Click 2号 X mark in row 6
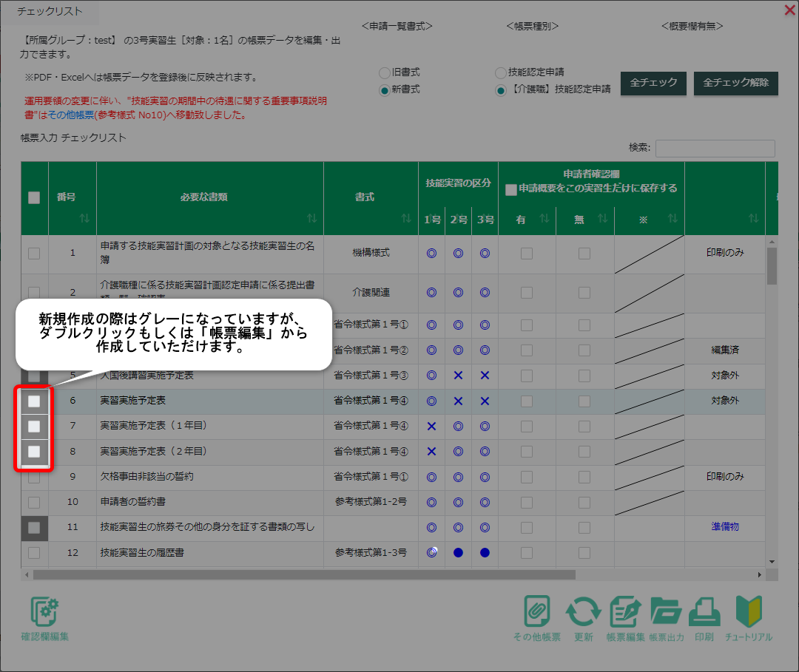799x672 pixels. coord(458,401)
